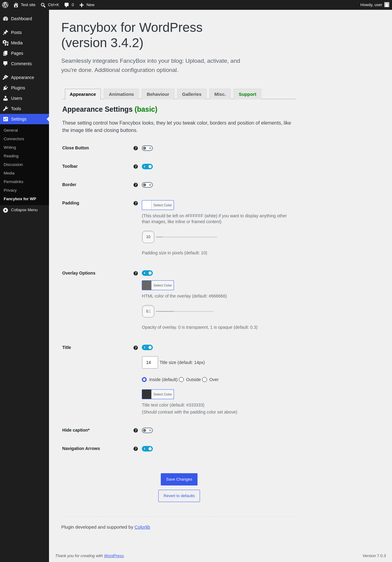Click the Comments icon in sidebar
Viewport: 392px width, 562px height.
[6, 64]
